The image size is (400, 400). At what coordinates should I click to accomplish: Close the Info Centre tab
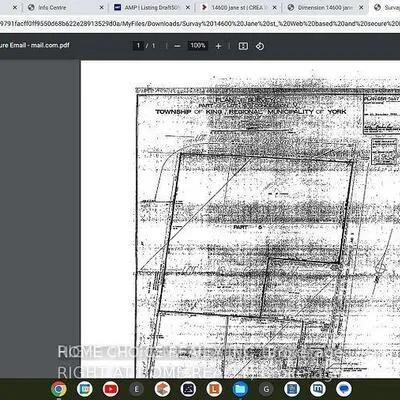[102, 7]
